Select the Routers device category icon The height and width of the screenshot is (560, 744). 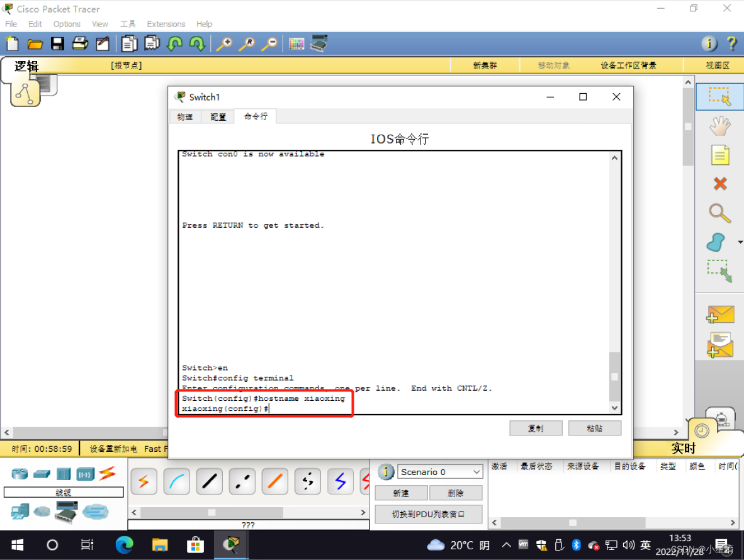click(x=20, y=473)
